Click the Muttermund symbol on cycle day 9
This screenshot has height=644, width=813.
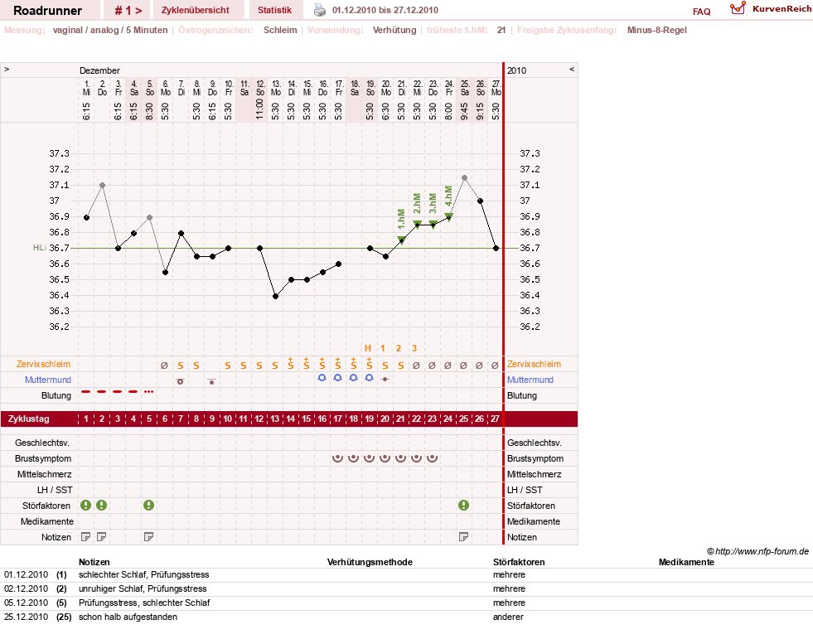[211, 381]
